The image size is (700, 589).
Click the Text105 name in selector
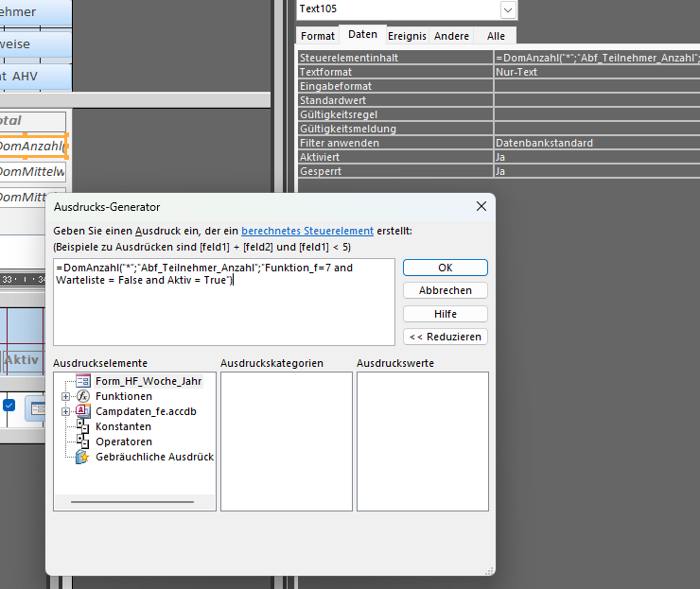[318, 9]
